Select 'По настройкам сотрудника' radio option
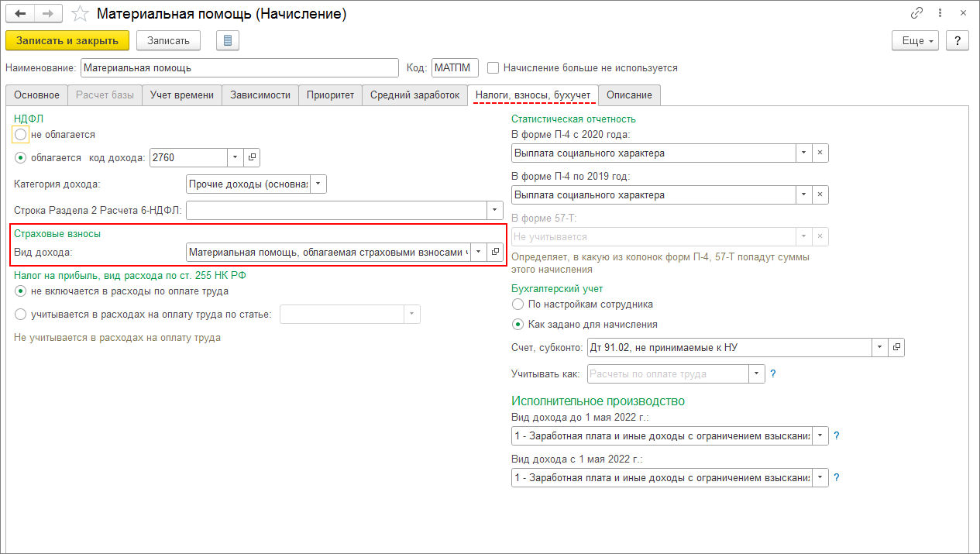The image size is (980, 554). point(518,305)
